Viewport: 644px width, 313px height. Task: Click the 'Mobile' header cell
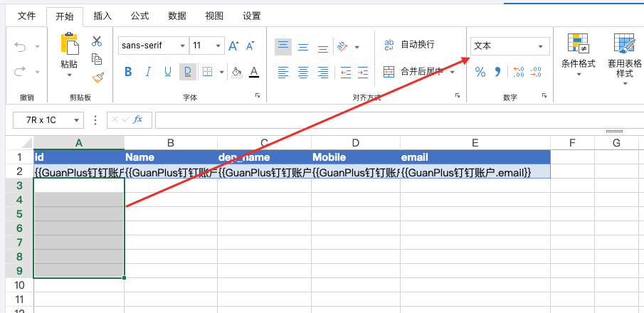pyautogui.click(x=356, y=157)
